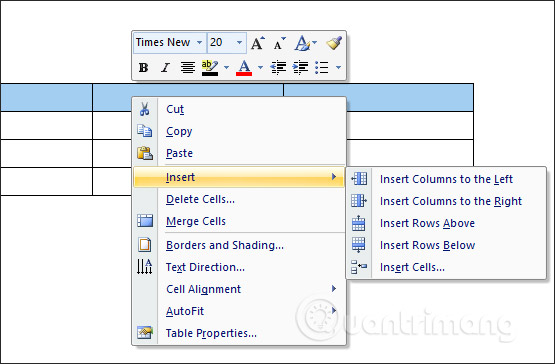Click the Paste clipboard icon
Screen dimensions: 555x364
(x=145, y=153)
